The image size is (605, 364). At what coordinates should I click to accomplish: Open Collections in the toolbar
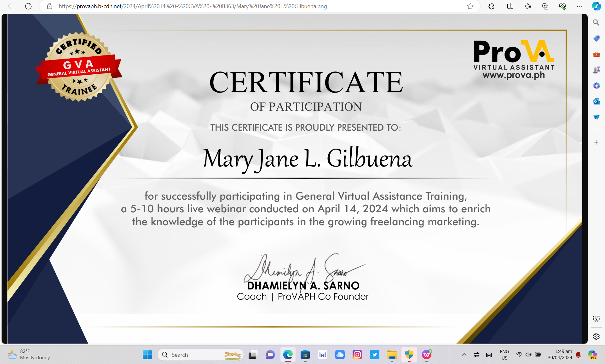[545, 6]
